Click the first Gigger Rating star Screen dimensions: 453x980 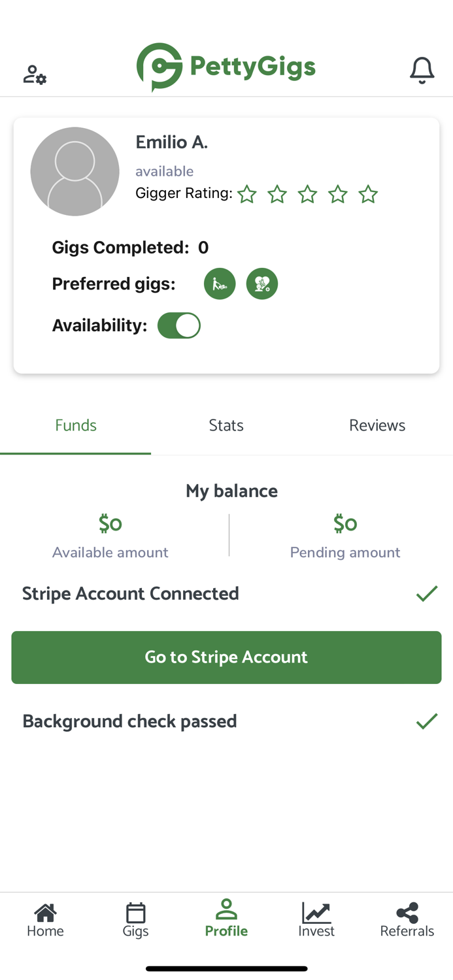pyautogui.click(x=247, y=194)
